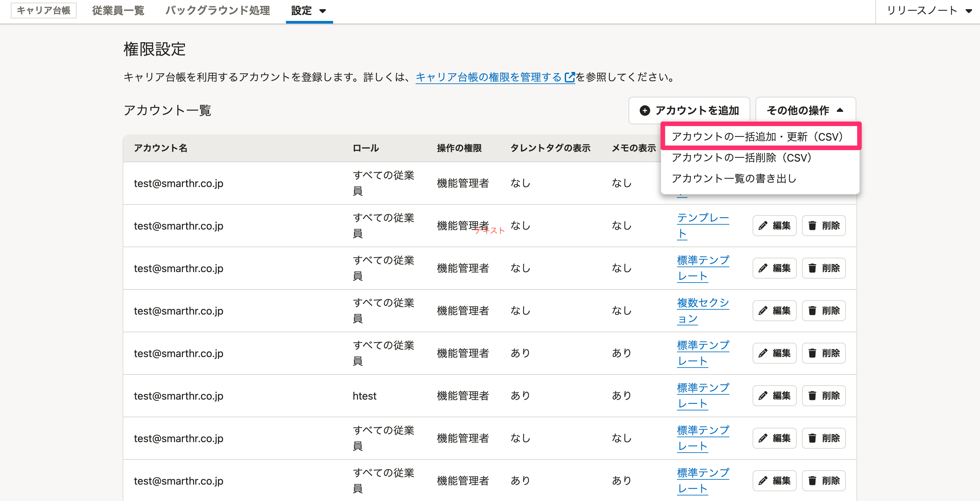Click the キャリア台帳 logo button
This screenshot has width=980, height=501.
click(44, 10)
